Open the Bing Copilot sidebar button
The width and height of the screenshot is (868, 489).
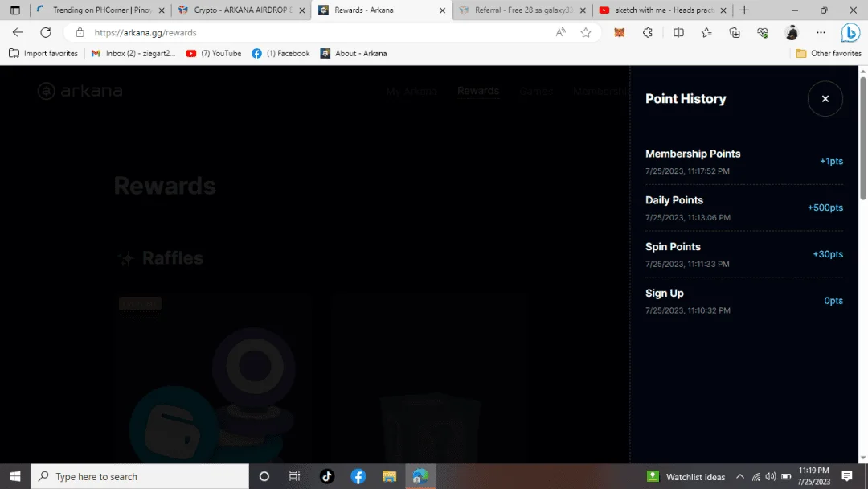click(850, 33)
